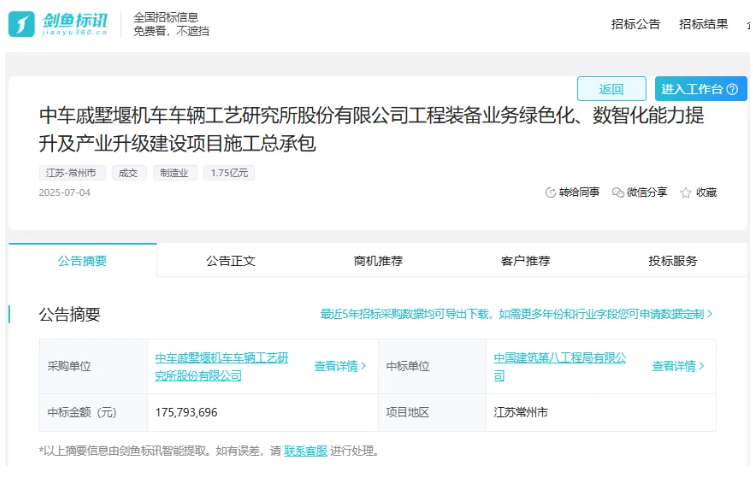Screen dimensions: 753x479
Task: Click the 微信分享 WeChat share icon
Action: coord(618,192)
